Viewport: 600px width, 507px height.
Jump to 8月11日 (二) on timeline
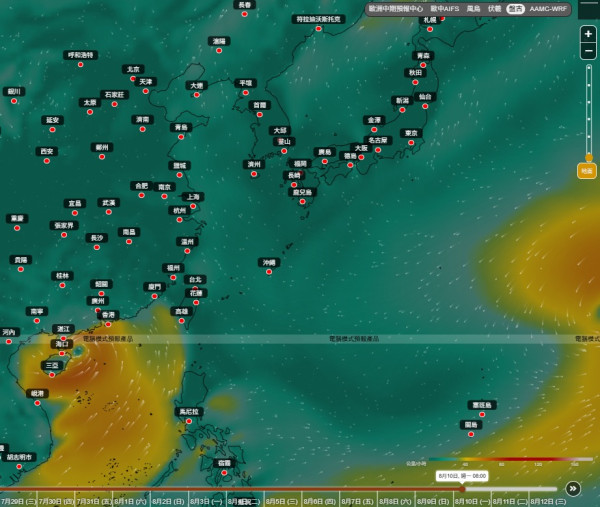[509, 501]
